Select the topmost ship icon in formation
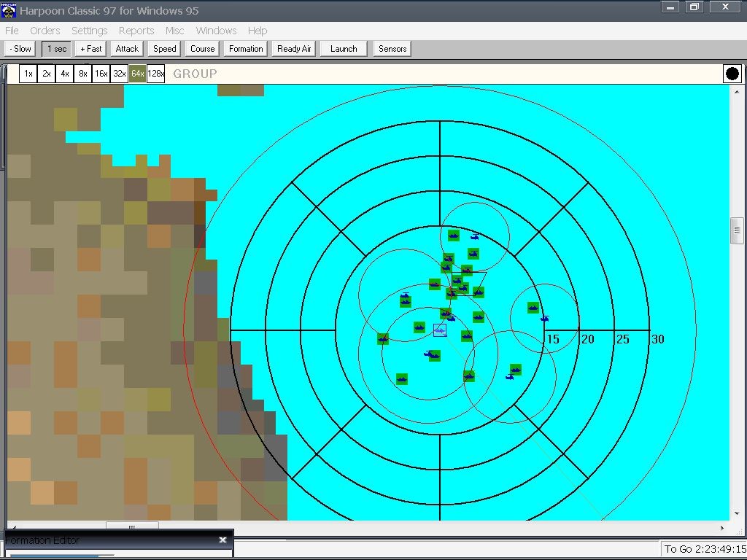 pos(454,236)
